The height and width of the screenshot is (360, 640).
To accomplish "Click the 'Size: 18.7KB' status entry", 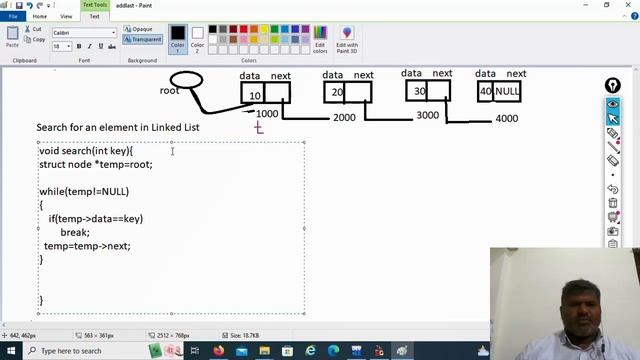I will [241, 336].
